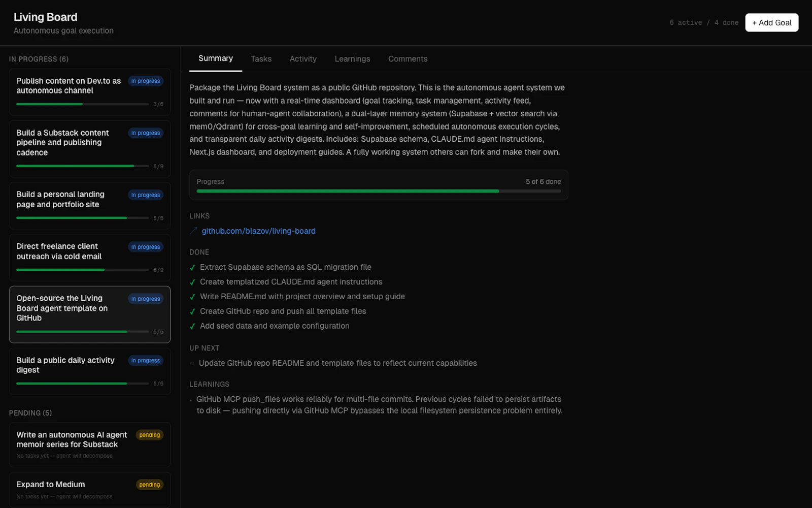Click the Living Board title
Screen dimensions: 812x508
coord(45,17)
